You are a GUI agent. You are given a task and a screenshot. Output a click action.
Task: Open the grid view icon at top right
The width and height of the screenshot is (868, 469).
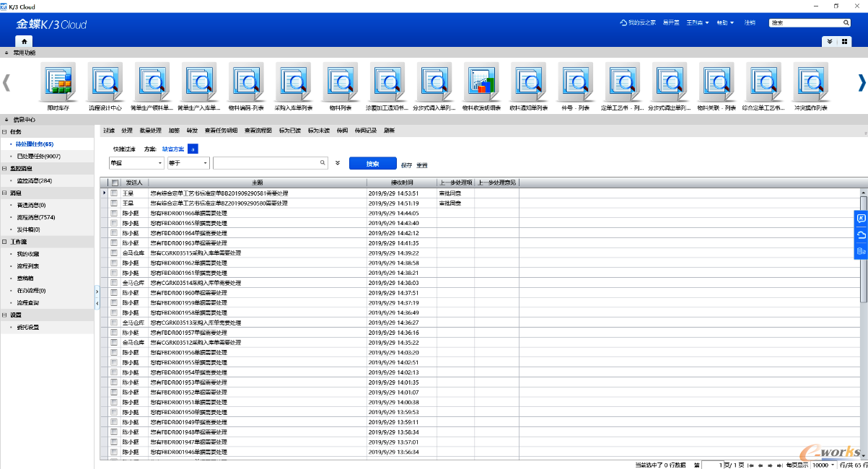pos(844,41)
